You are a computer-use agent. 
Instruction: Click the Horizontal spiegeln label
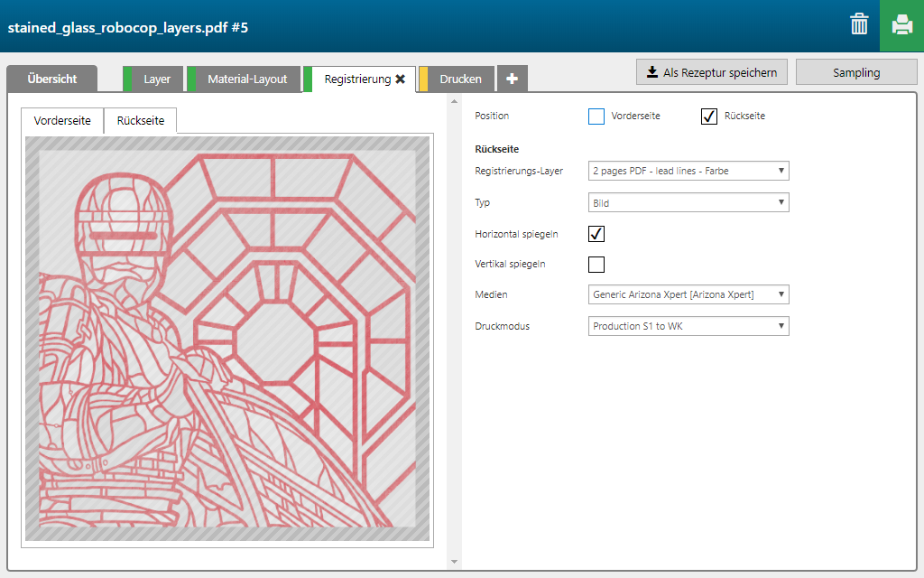click(x=516, y=234)
